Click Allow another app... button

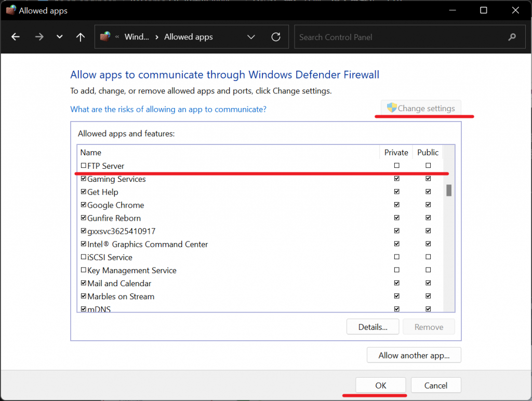(x=414, y=355)
